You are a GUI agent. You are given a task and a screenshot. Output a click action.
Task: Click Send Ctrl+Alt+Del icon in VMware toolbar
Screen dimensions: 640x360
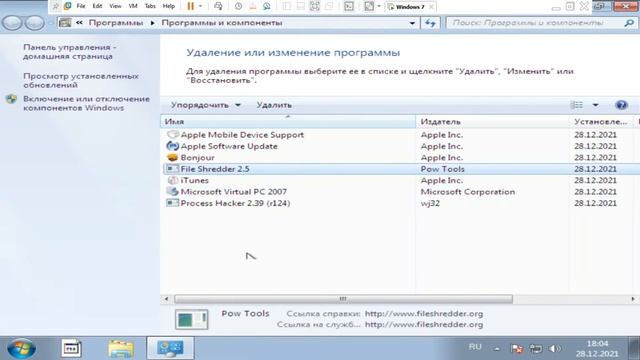[x=218, y=6]
